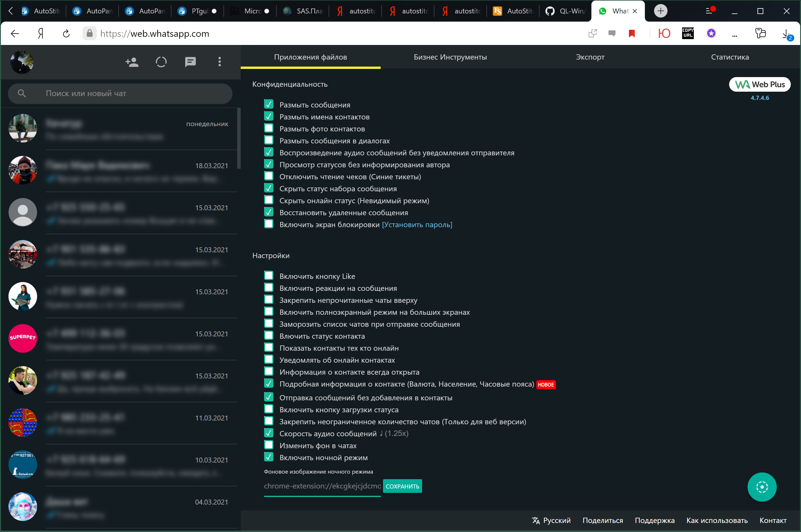Viewport: 801px width, 532px height.
Task: Click Поддержка in footer
Action: [655, 520]
